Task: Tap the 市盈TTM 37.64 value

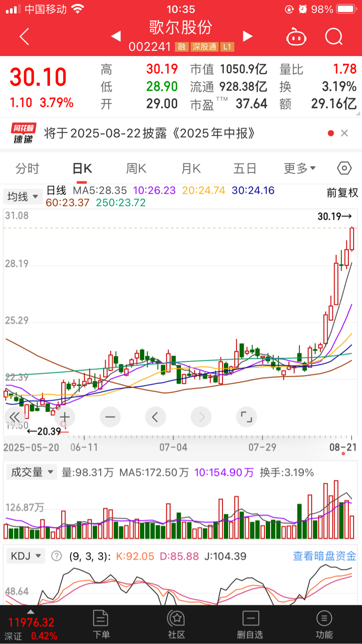Action: coord(229,104)
